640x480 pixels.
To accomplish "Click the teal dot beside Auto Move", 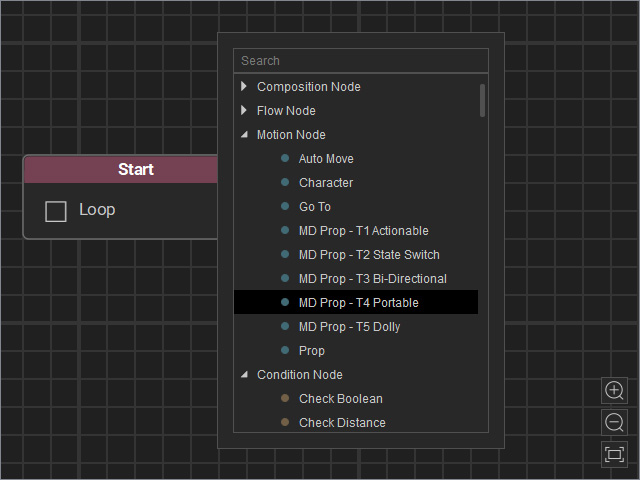I will coord(285,158).
